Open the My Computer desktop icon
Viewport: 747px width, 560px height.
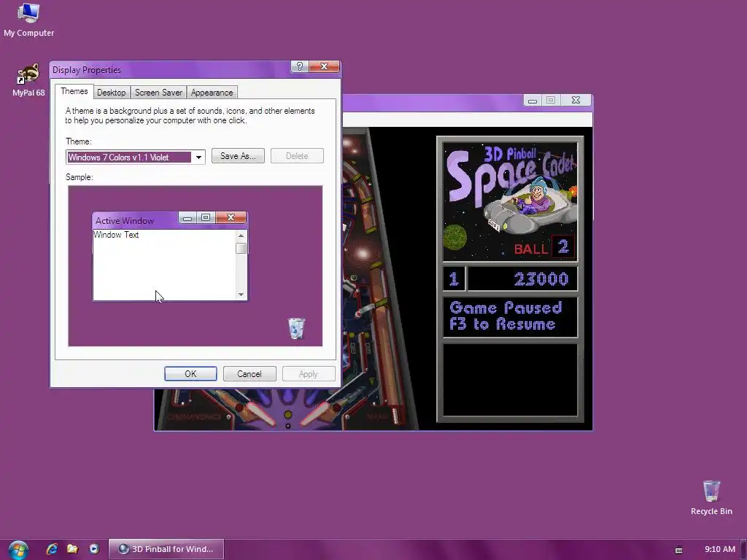point(28,20)
